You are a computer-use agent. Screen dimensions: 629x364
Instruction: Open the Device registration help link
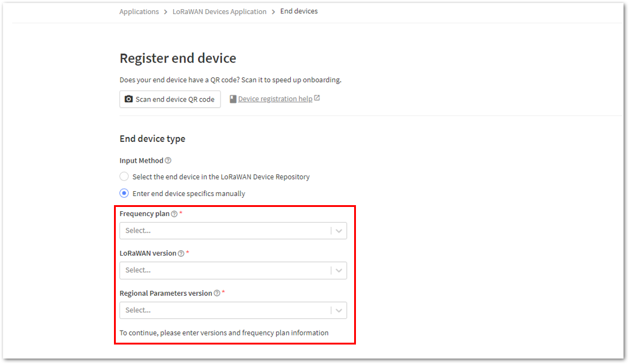pyautogui.click(x=275, y=99)
